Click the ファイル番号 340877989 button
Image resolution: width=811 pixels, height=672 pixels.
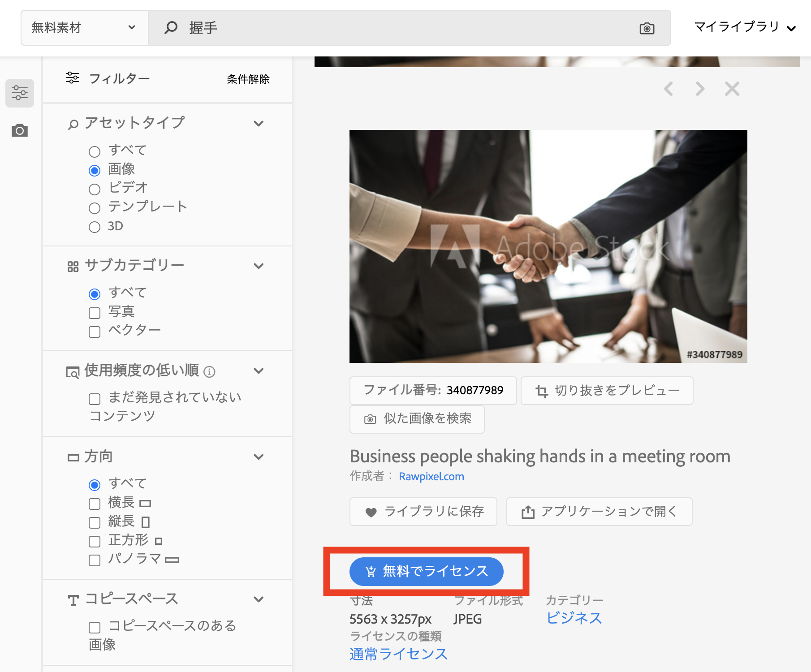(433, 391)
